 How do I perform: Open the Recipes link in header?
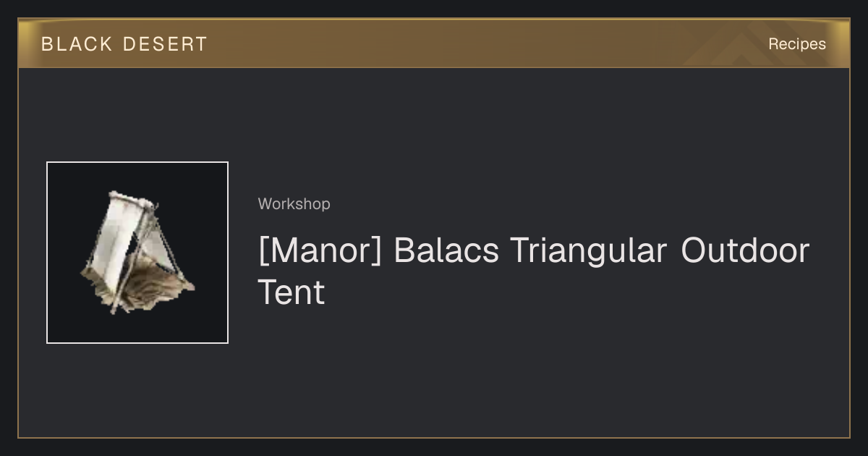tap(796, 43)
